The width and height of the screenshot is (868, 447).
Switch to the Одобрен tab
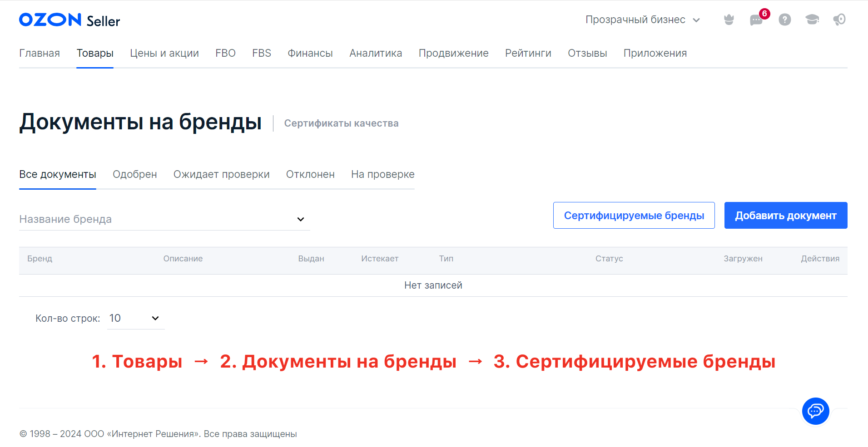[x=135, y=174]
